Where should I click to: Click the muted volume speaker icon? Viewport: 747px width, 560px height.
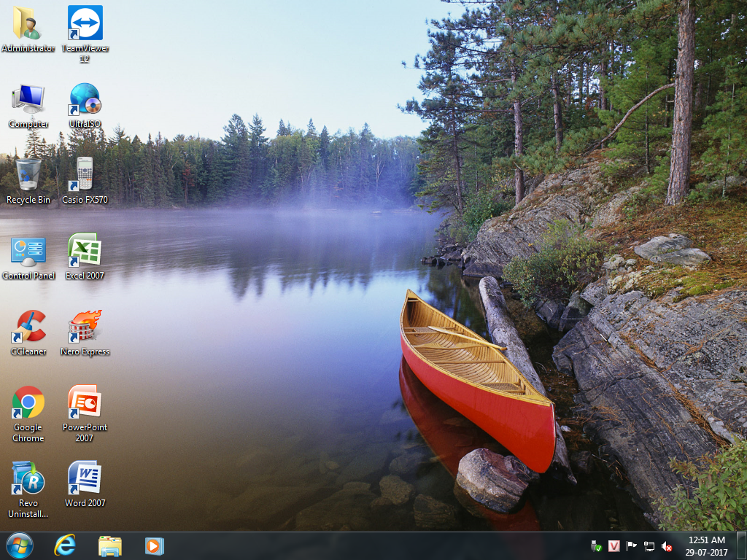667,546
